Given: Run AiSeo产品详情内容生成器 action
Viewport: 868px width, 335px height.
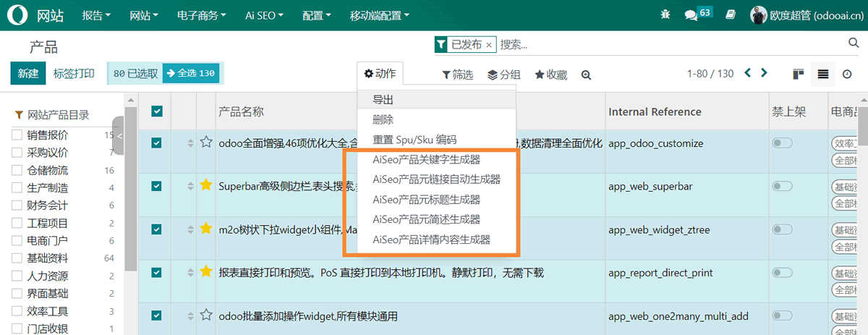Looking at the screenshot, I should point(436,239).
